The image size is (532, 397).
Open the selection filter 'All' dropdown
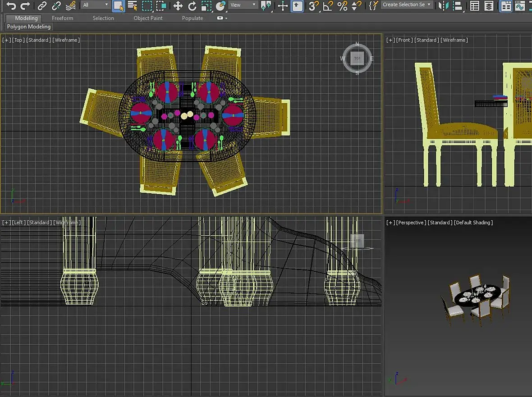(95, 5)
